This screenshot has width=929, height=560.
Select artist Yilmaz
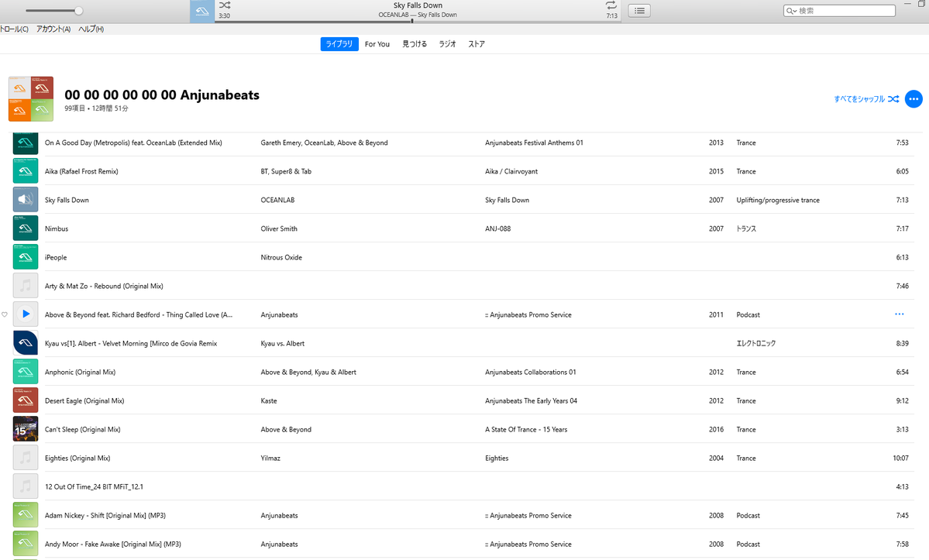270,459
